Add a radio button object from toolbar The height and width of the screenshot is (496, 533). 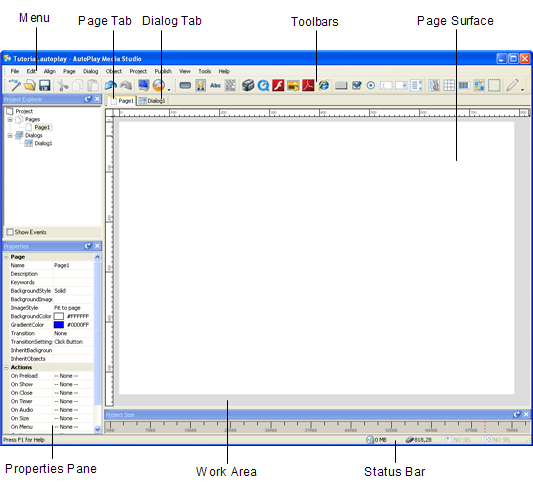[x=371, y=85]
